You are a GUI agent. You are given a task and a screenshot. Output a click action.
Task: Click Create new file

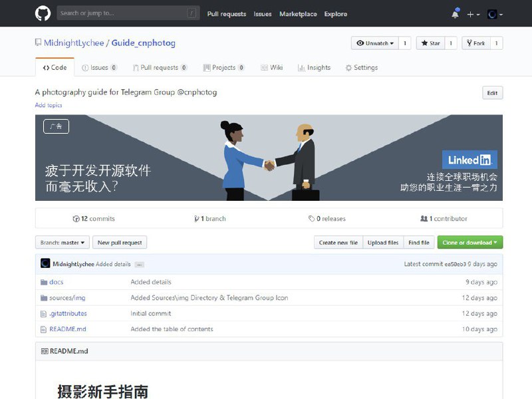coord(338,243)
